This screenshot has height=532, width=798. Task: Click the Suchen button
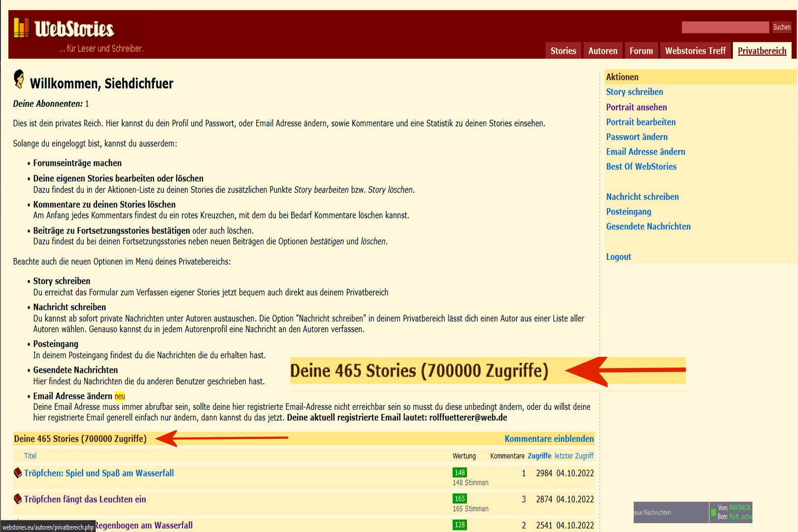[782, 27]
